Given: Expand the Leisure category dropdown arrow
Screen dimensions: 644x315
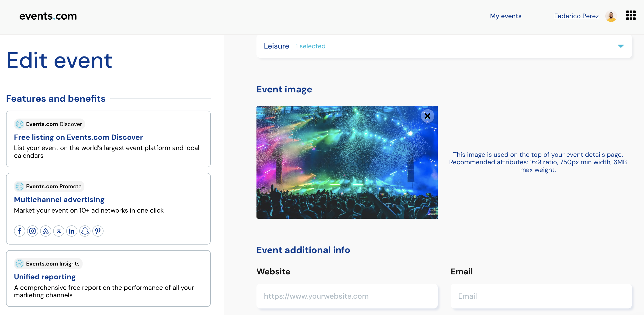Looking at the screenshot, I should [x=621, y=46].
